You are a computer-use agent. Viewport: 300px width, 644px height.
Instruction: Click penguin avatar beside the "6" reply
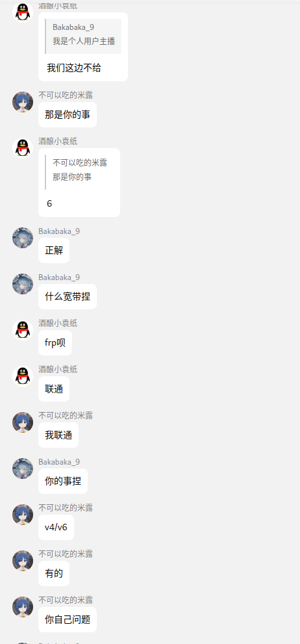tap(23, 148)
